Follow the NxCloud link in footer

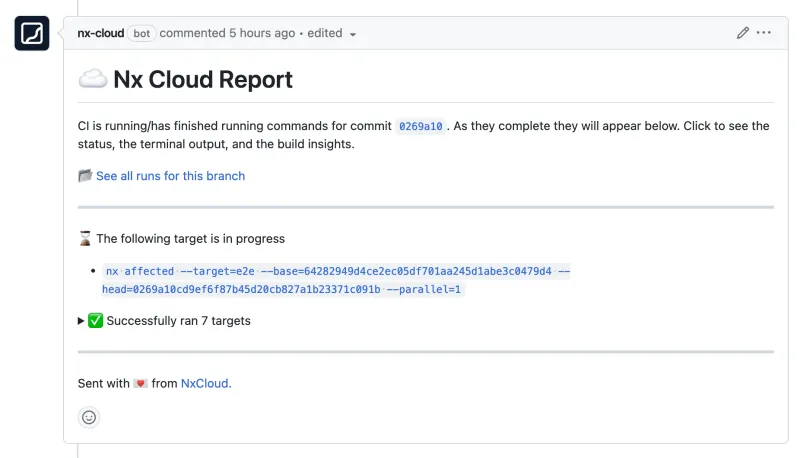[x=205, y=383]
